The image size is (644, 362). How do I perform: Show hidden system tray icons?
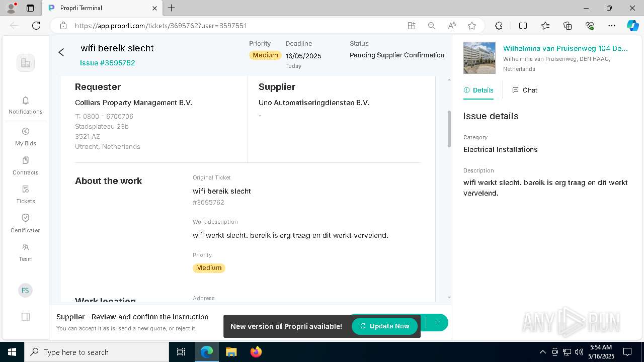point(542,352)
